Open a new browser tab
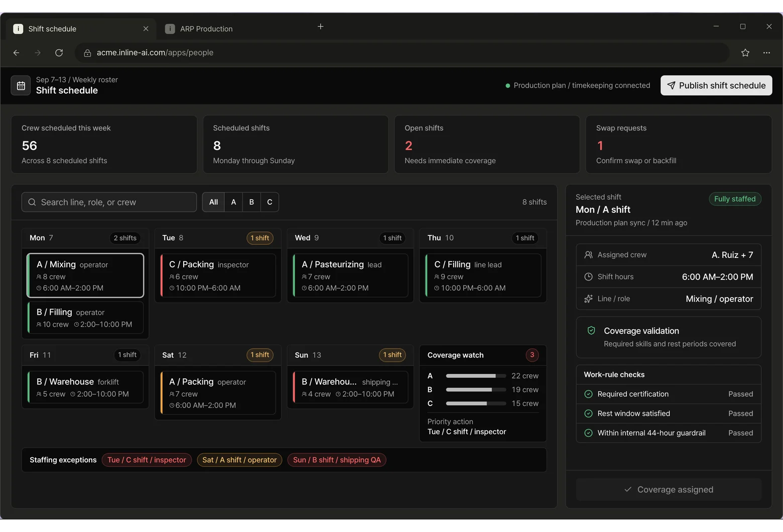Screen dimensions: 783x532 coord(321,26)
